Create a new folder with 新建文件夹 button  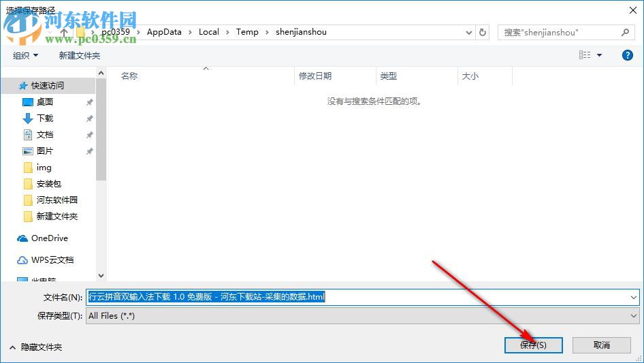(79, 55)
